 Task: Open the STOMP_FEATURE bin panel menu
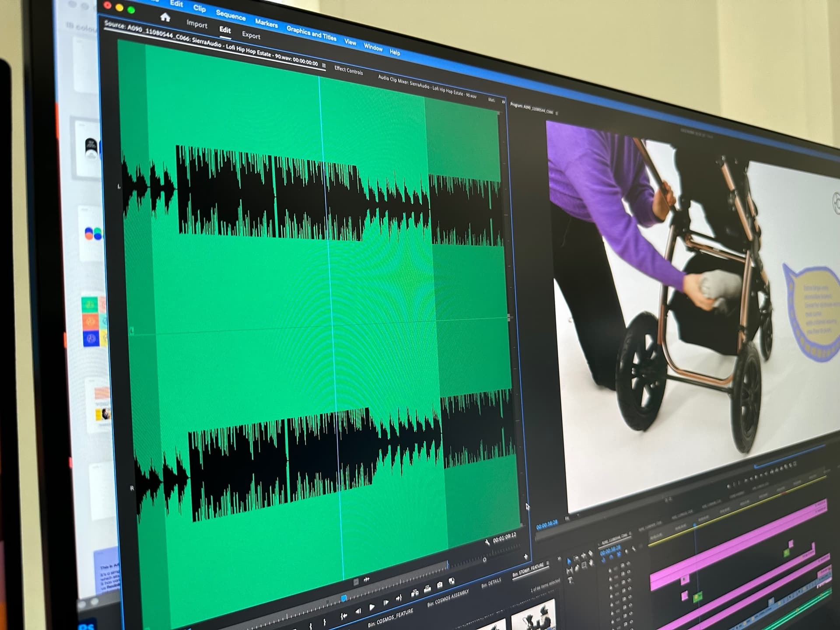(548, 563)
